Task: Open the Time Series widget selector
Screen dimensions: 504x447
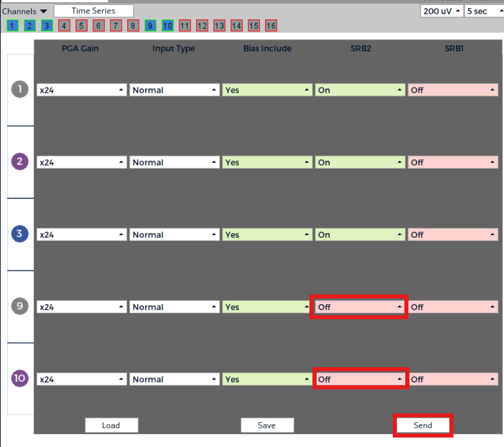Action: 93,11
